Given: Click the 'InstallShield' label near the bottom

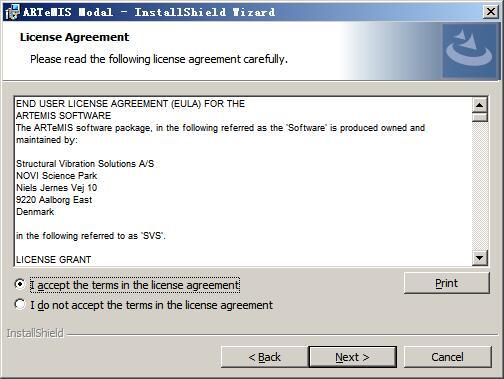Looking at the screenshot, I should (x=35, y=333).
